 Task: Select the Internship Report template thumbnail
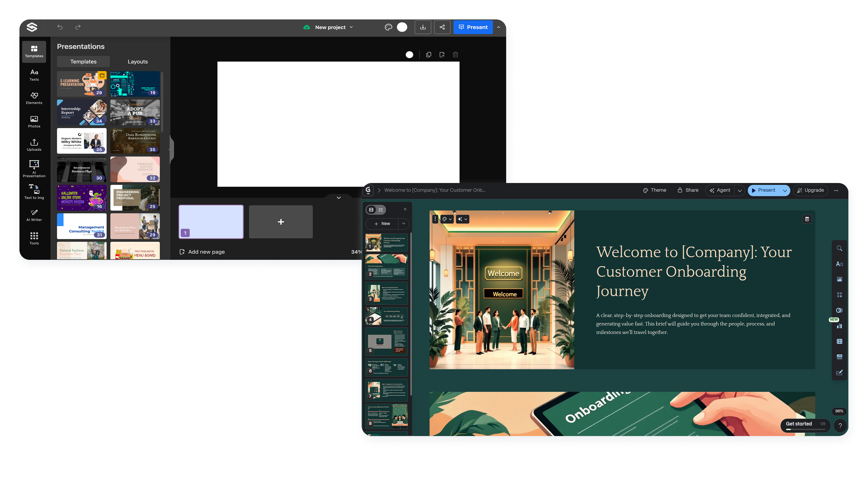[x=82, y=112]
